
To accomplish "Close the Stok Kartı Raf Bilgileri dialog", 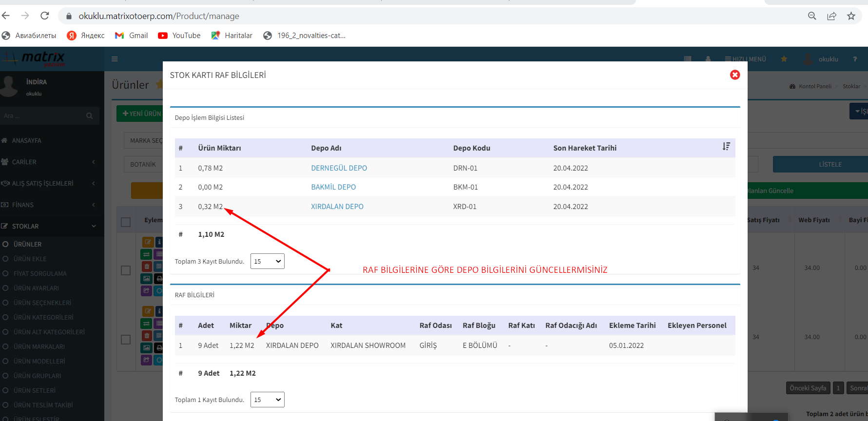I will (x=734, y=75).
